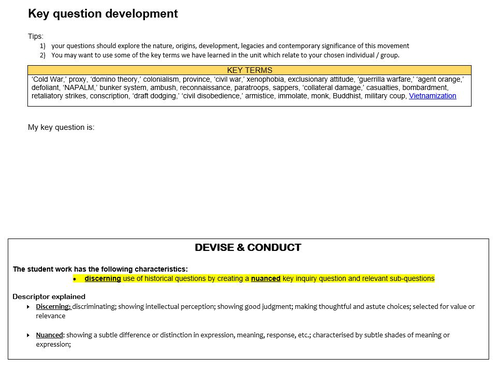The image size is (500, 372).
Task: Click tip number 2 about key terms
Action: coord(219,55)
